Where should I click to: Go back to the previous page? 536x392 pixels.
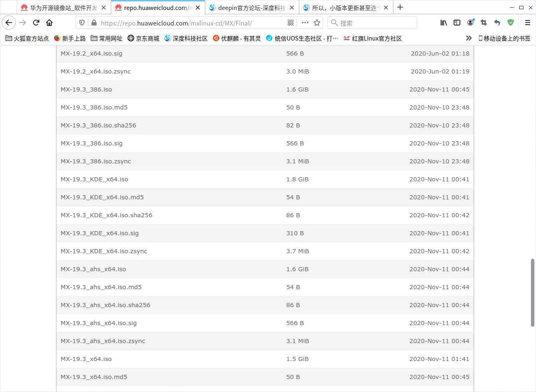[x=9, y=23]
